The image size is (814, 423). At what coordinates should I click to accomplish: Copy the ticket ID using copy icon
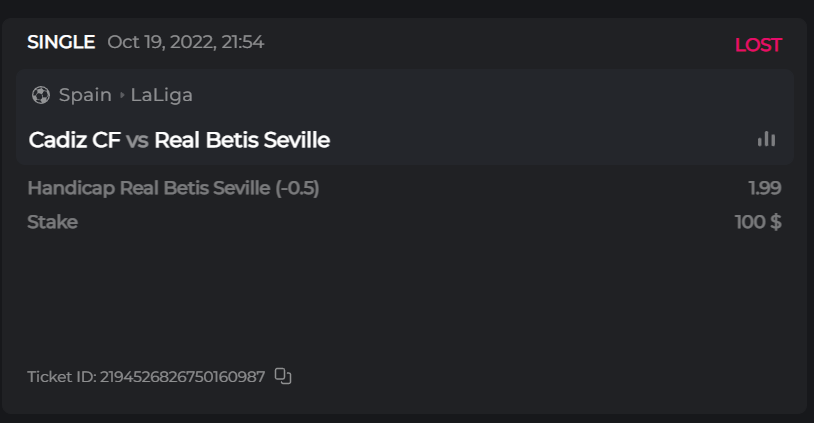283,376
